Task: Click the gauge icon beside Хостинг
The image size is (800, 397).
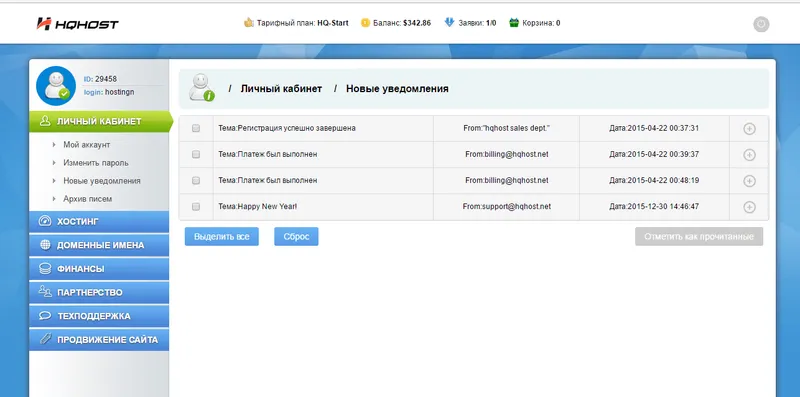Action: 45,221
